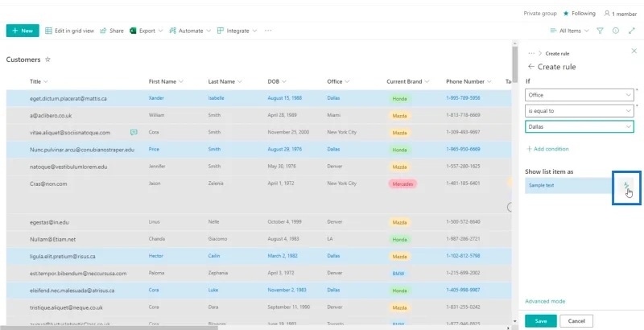Open the DOB column header menu
Viewport: 644px width, 330px height.
[x=277, y=81]
